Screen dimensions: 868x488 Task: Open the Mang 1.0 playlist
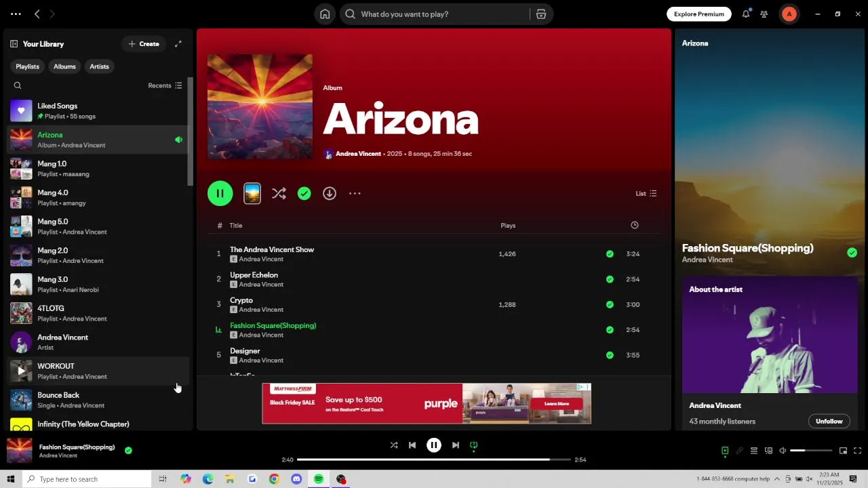(98, 168)
